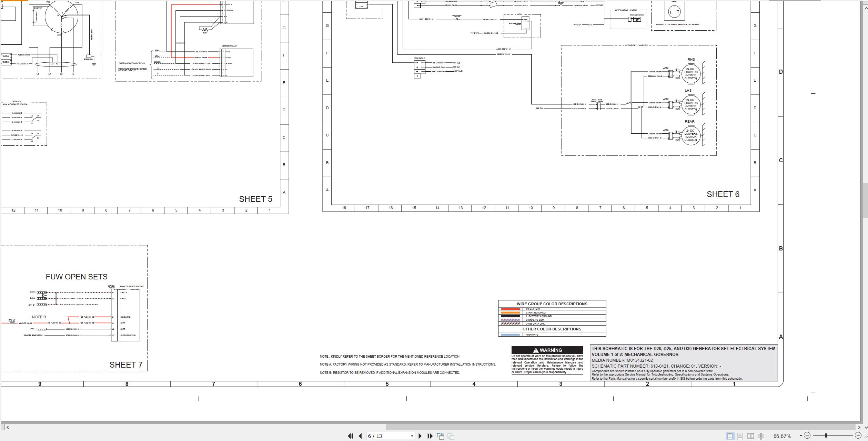The image size is (868, 441).
Task: Click the RHS louvers motor symbol
Action: tap(690, 74)
